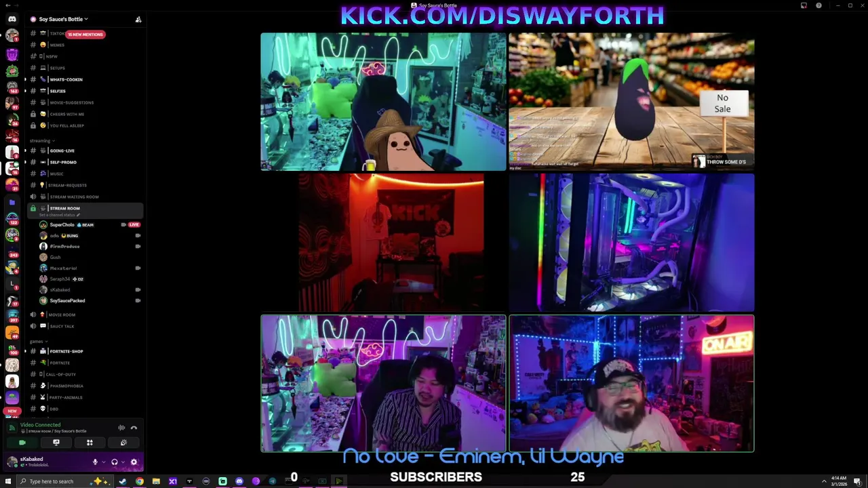Open the movie-suggestions channel
The height and width of the screenshot is (488, 868).
85,102
